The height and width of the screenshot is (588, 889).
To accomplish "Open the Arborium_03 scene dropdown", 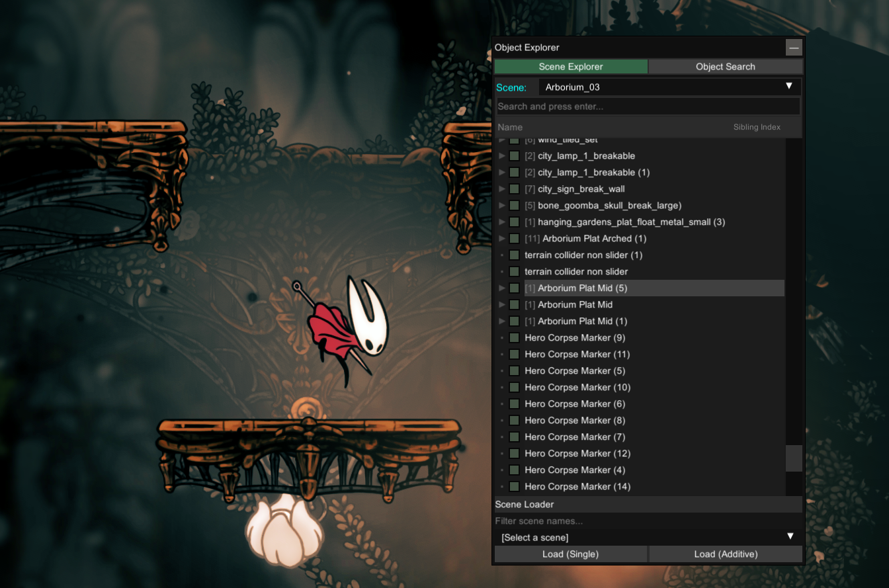I will [669, 87].
